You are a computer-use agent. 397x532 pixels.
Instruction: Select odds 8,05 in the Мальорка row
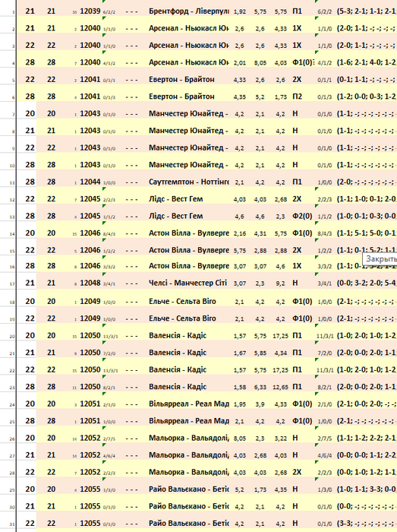coord(240,439)
